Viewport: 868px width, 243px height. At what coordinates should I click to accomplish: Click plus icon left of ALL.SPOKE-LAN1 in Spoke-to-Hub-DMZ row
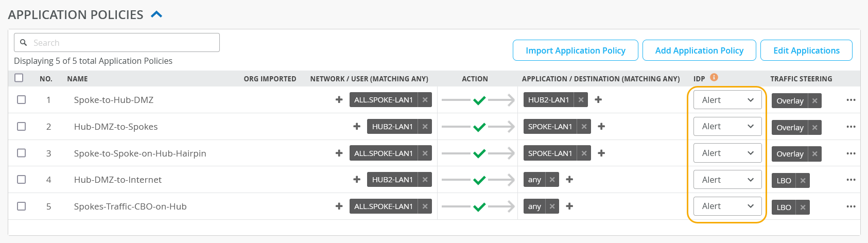[339, 99]
